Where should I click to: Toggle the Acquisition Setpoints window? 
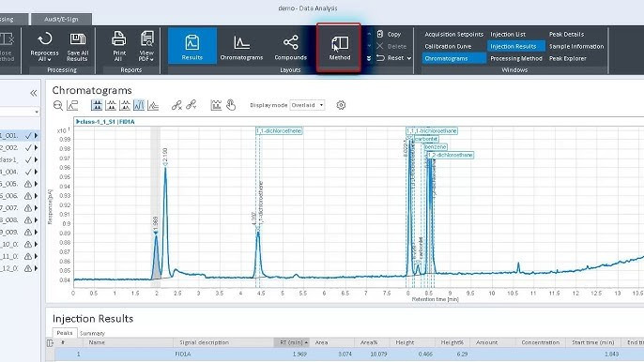tap(453, 34)
